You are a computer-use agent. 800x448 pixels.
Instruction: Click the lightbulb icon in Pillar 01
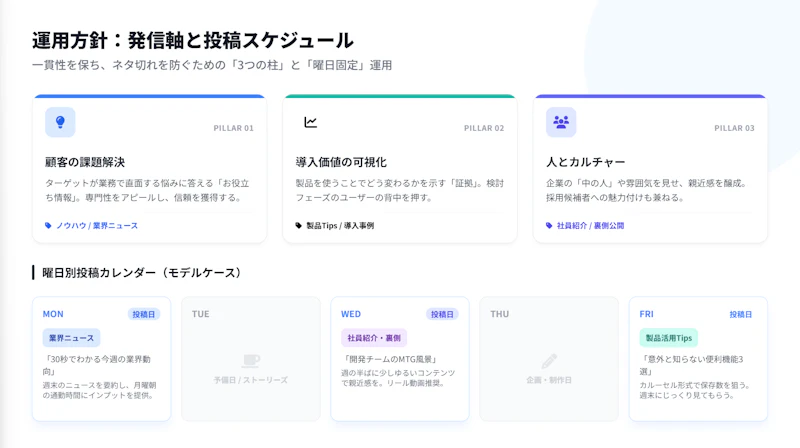(x=60, y=122)
